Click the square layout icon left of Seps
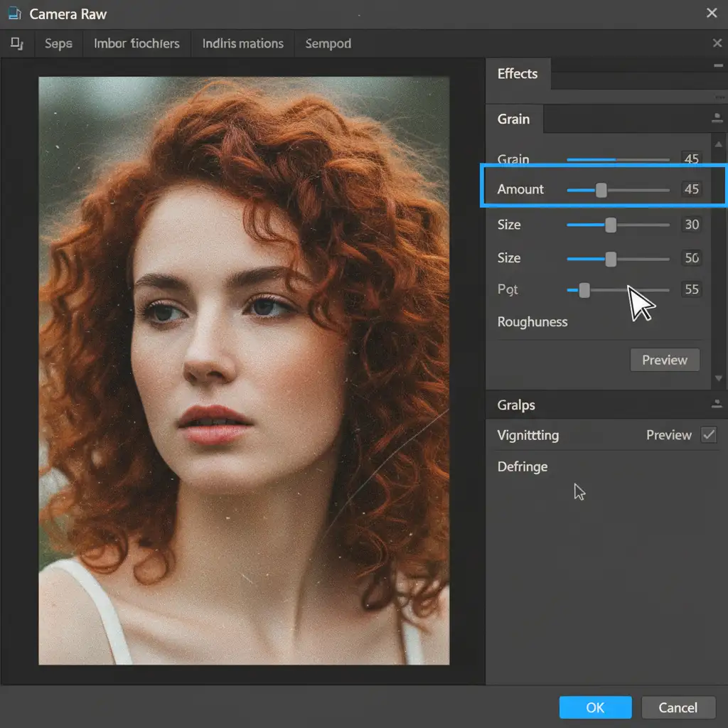 (16, 44)
